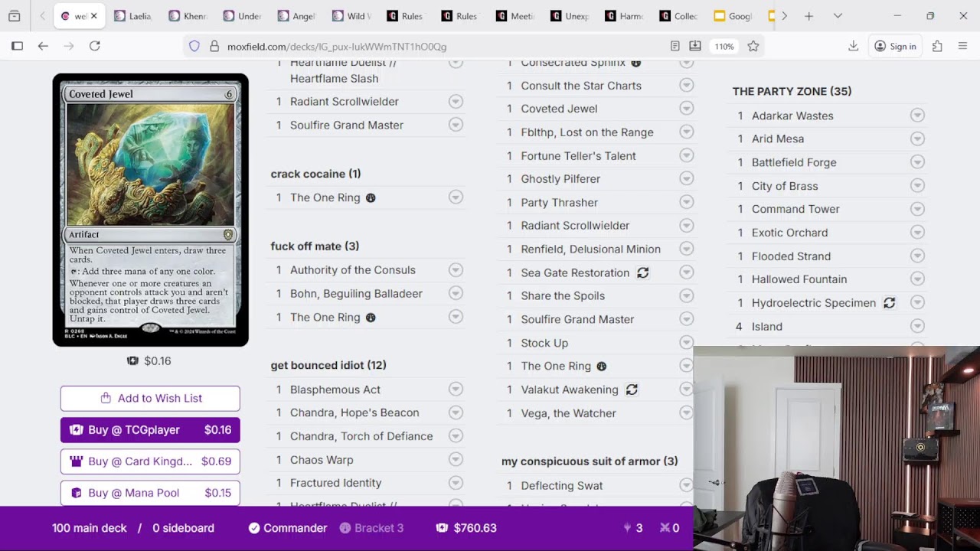This screenshot has height=551, width=980.
Task: Click Add to Wish List button
Action: (x=150, y=399)
